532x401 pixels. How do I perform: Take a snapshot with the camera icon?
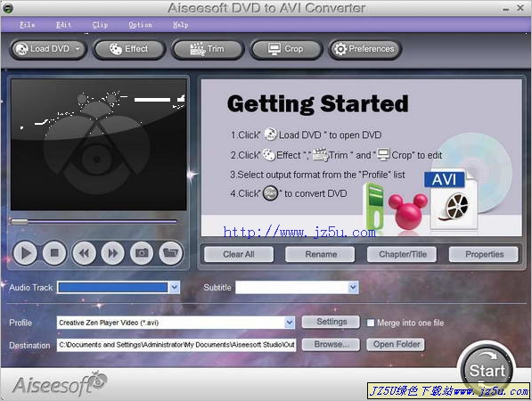pos(142,253)
